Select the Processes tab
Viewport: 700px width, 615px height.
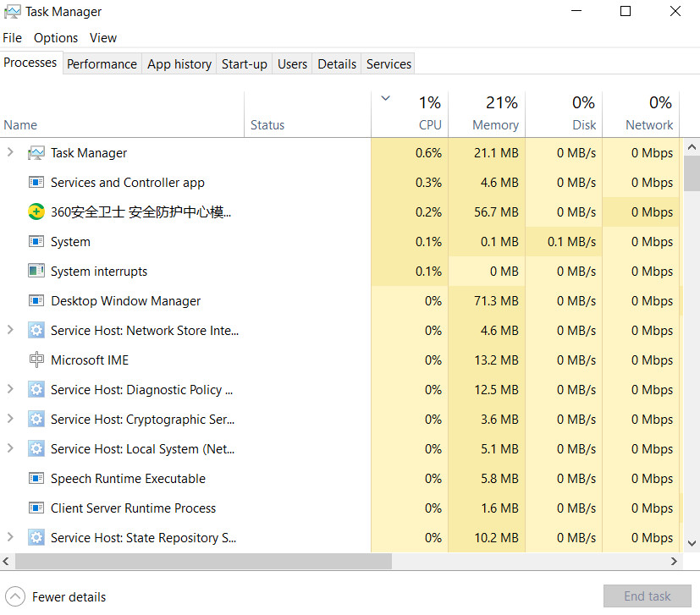pyautogui.click(x=30, y=63)
